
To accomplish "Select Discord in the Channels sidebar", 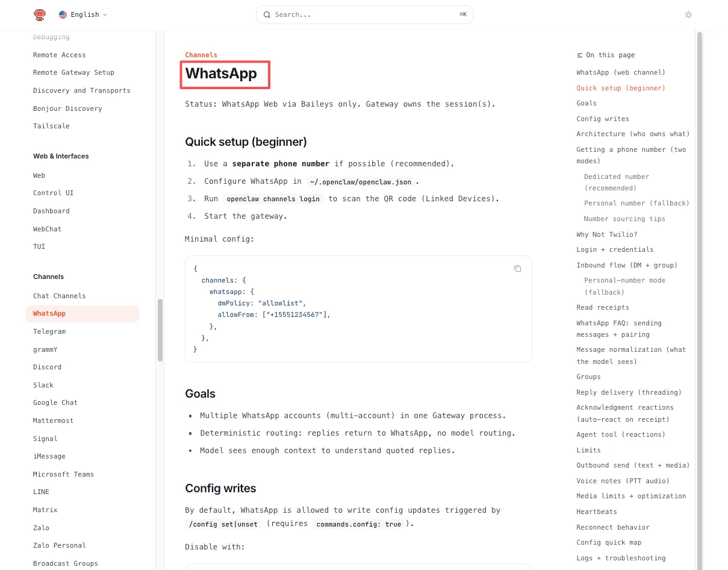I will point(47,367).
